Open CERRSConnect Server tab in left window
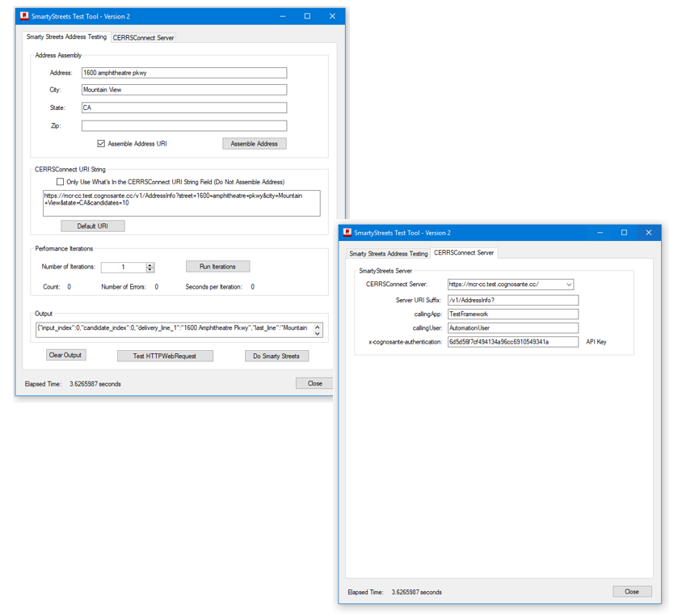 coord(143,38)
